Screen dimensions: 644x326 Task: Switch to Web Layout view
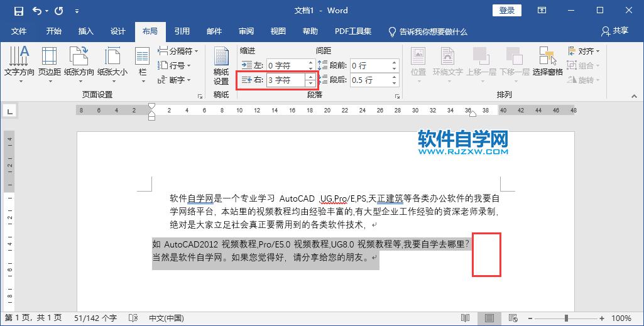point(513,318)
